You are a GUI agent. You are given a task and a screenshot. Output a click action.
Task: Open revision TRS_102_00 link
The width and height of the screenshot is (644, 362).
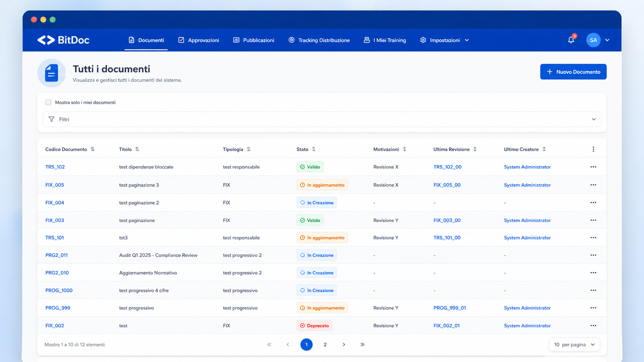point(447,167)
